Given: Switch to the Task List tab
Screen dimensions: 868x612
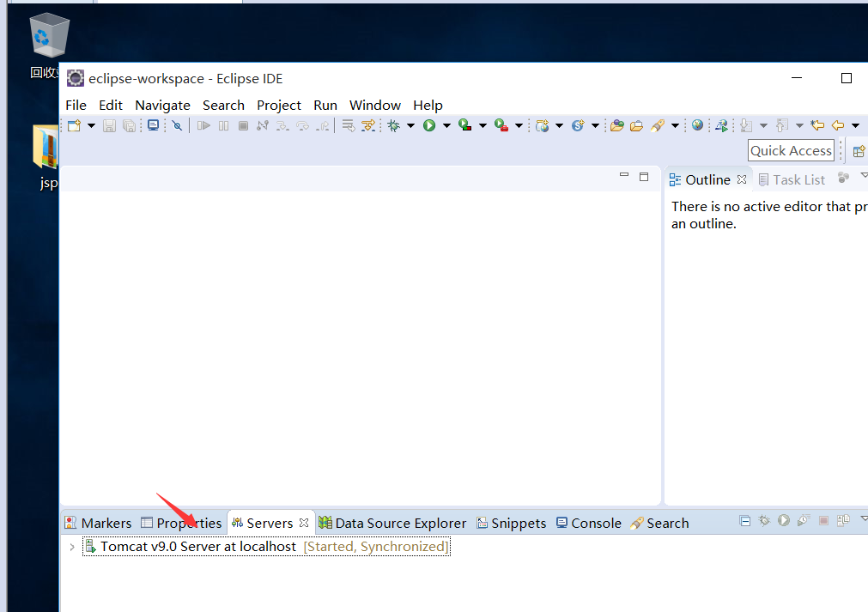Looking at the screenshot, I should coord(792,180).
